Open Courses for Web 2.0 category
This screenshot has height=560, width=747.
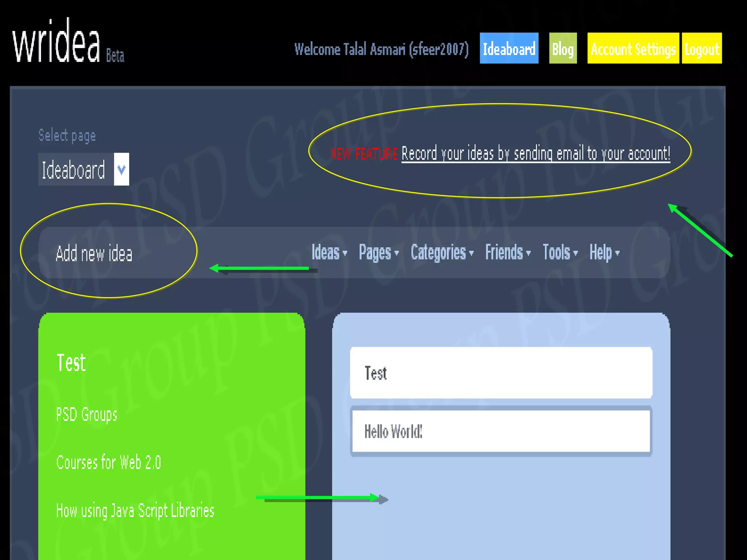[108, 463]
